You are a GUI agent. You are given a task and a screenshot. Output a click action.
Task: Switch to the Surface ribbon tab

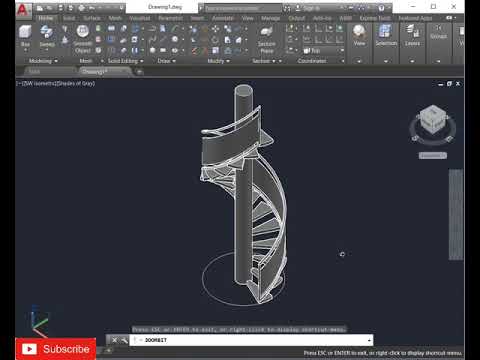[92, 18]
